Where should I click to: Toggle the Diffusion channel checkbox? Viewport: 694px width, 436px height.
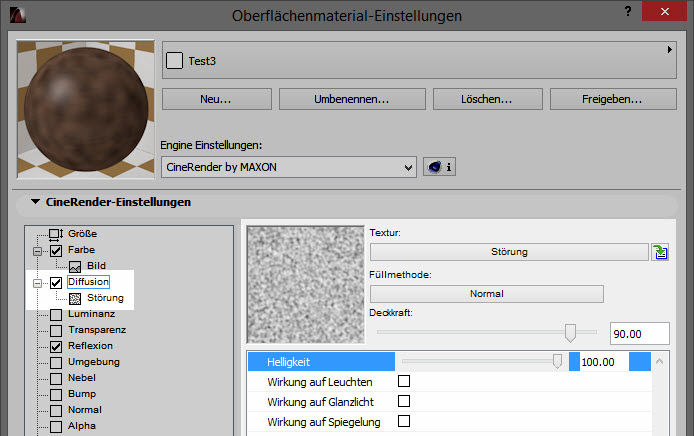[56, 283]
